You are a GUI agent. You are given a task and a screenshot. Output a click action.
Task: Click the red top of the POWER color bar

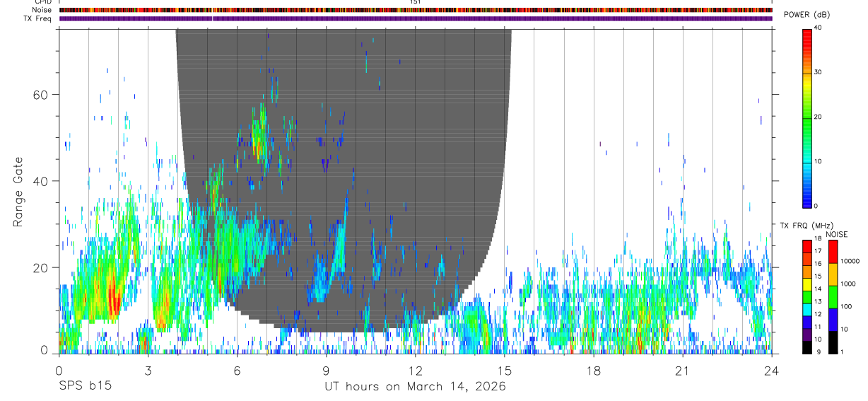[807, 35]
